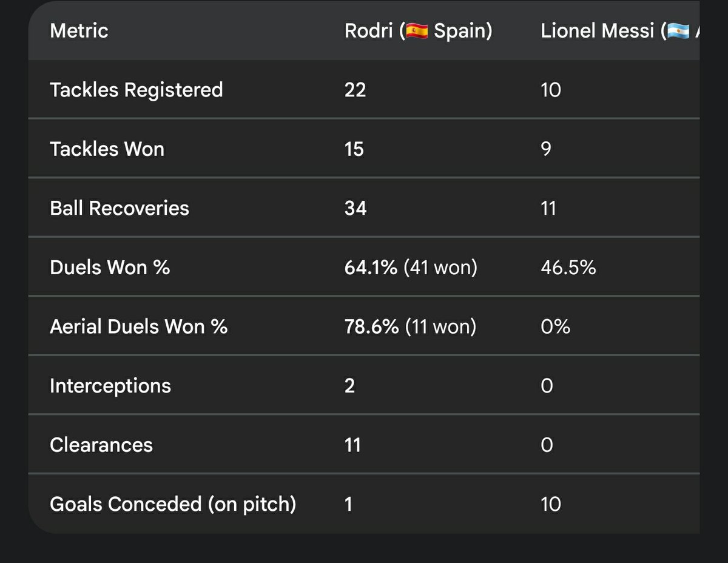Click the Interceptions row label
Image resolution: width=728 pixels, height=563 pixels.
[110, 385]
